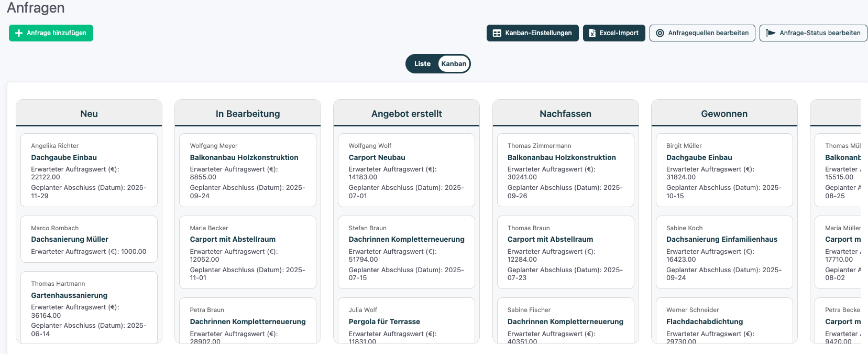Open Anfrage-Status bearbeiten

pos(814,33)
